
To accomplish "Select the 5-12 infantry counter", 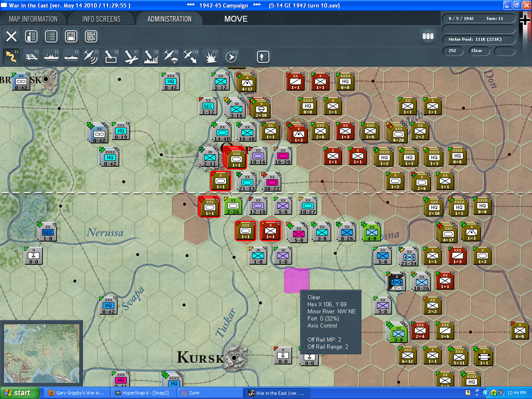I will tap(220, 81).
